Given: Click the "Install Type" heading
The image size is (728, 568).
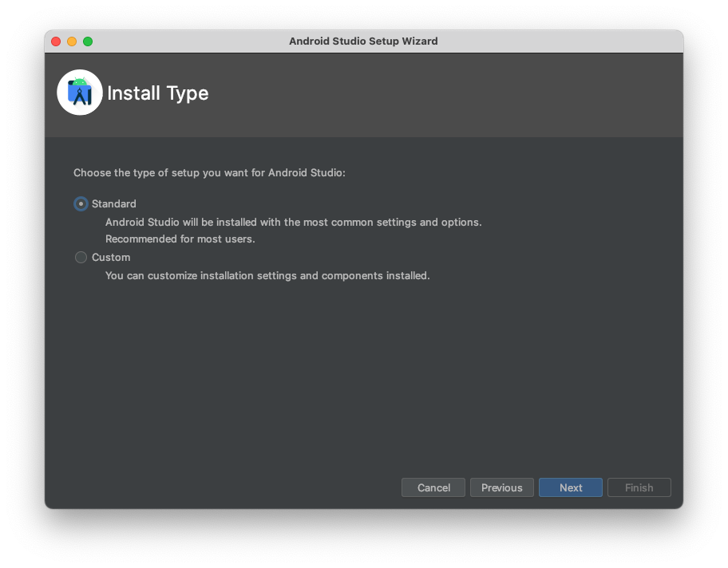Looking at the screenshot, I should [x=158, y=93].
